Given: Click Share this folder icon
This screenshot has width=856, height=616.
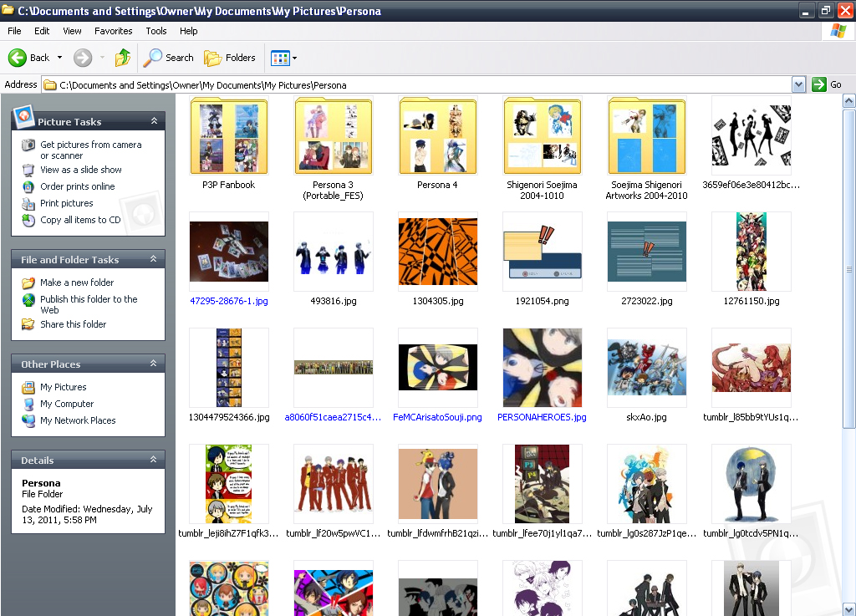Looking at the screenshot, I should pos(28,324).
